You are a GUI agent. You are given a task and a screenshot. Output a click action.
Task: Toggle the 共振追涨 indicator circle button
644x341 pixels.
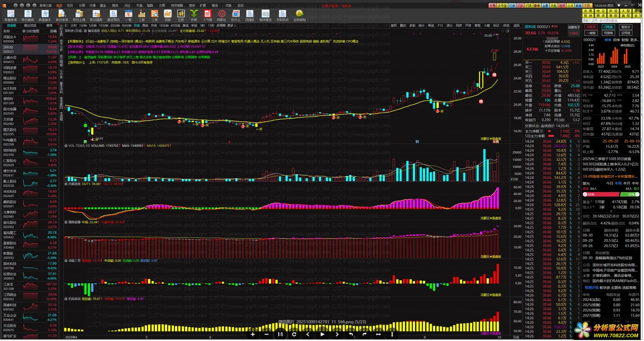(66, 184)
